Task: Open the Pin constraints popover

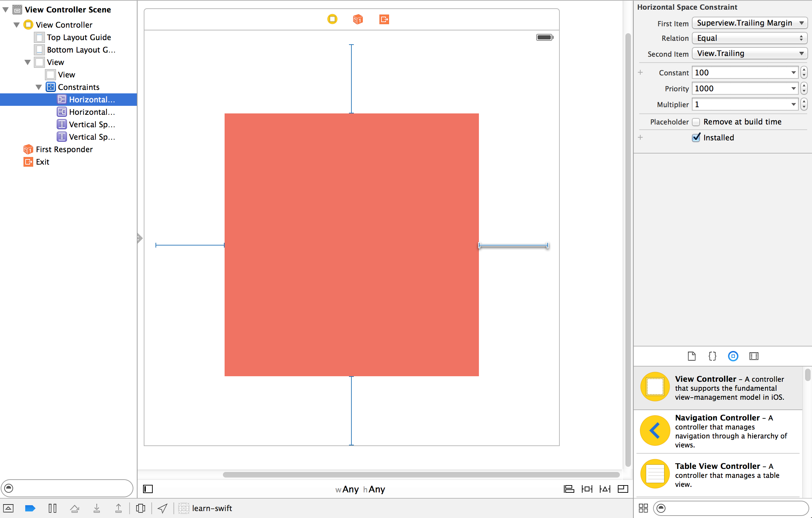Action: 587,489
